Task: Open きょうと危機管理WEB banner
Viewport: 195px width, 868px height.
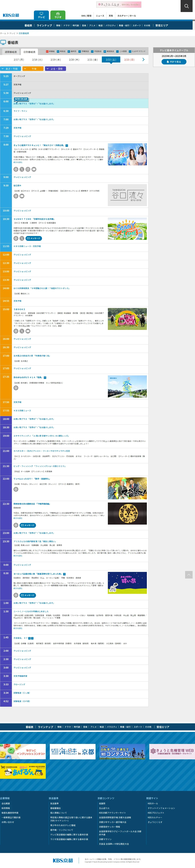Action: click(172, 752)
